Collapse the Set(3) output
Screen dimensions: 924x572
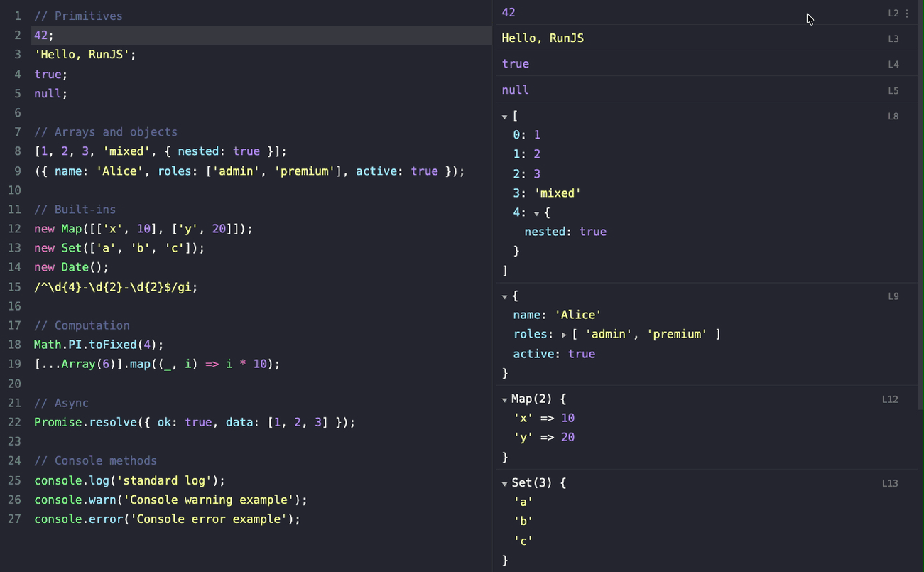(504, 485)
